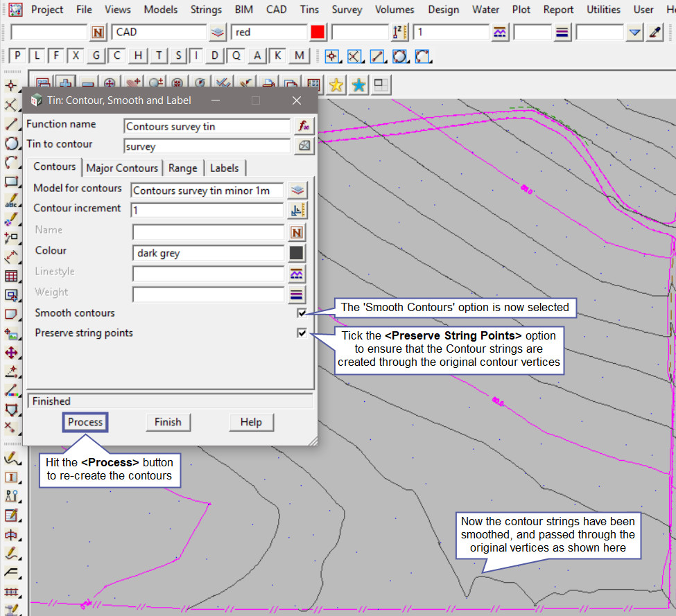Click the yellow star favourites icon
Viewport: 676px width, 616px height.
click(x=336, y=85)
